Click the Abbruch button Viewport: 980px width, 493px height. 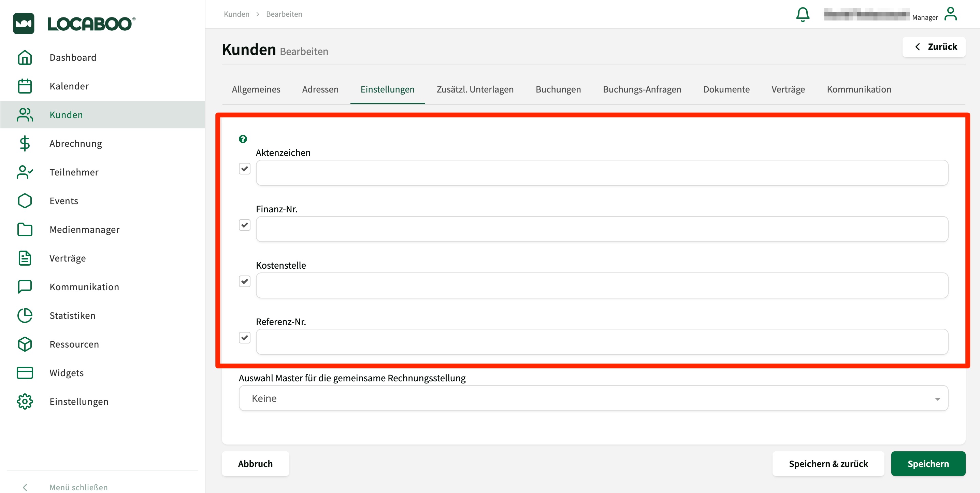(255, 464)
